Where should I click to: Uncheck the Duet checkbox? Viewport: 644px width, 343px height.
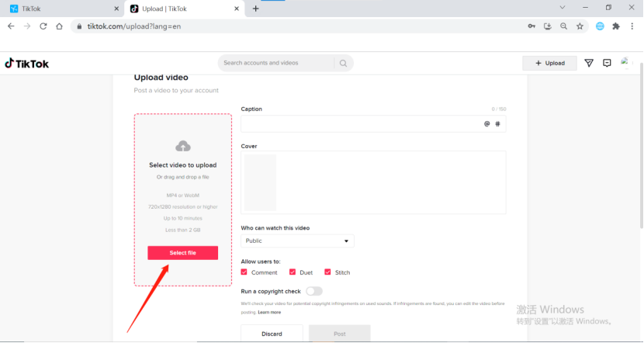point(293,272)
